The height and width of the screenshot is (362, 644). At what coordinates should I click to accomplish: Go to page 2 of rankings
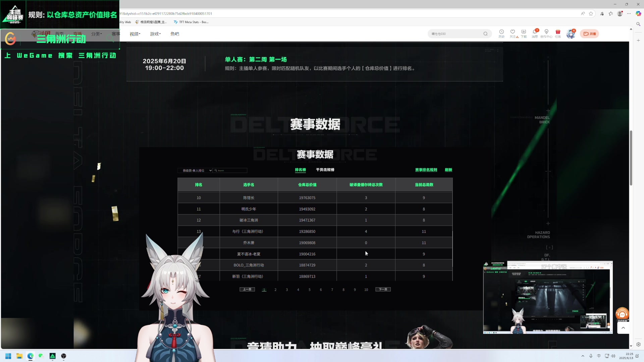pos(275,290)
